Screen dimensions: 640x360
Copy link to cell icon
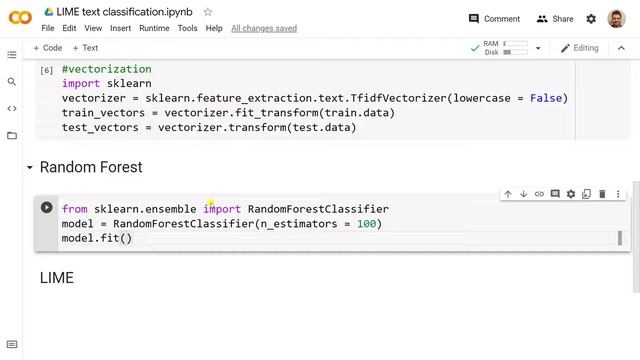[539, 194]
